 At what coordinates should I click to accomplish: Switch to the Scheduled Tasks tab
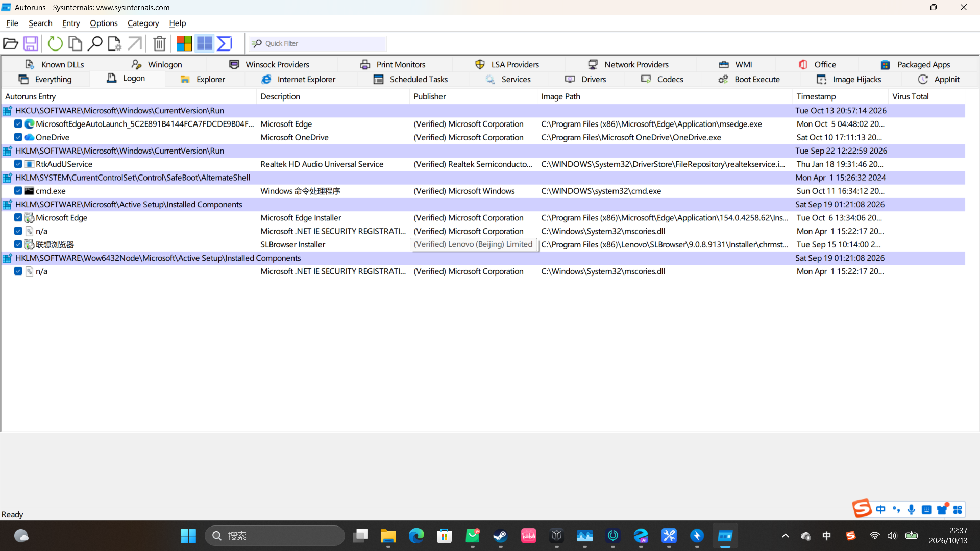tap(410, 79)
